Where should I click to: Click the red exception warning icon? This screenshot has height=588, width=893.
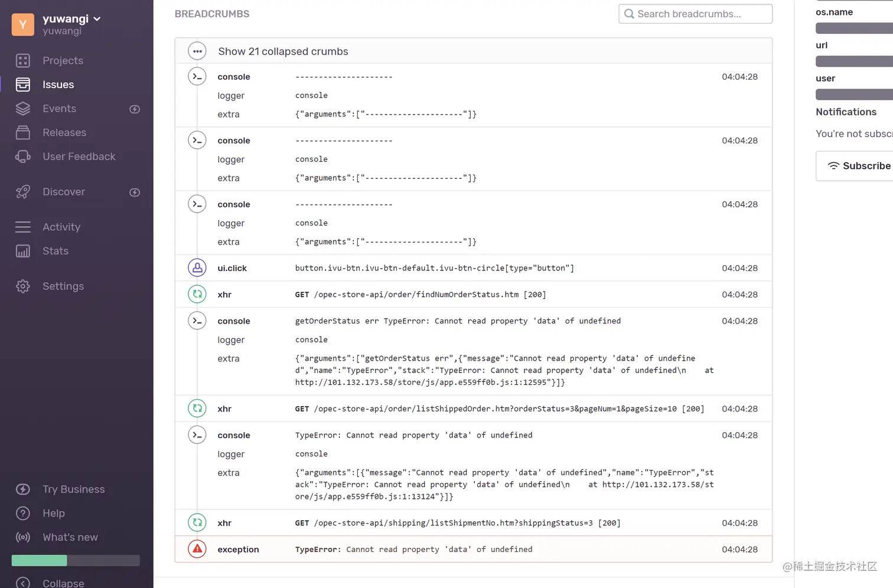coord(197,549)
